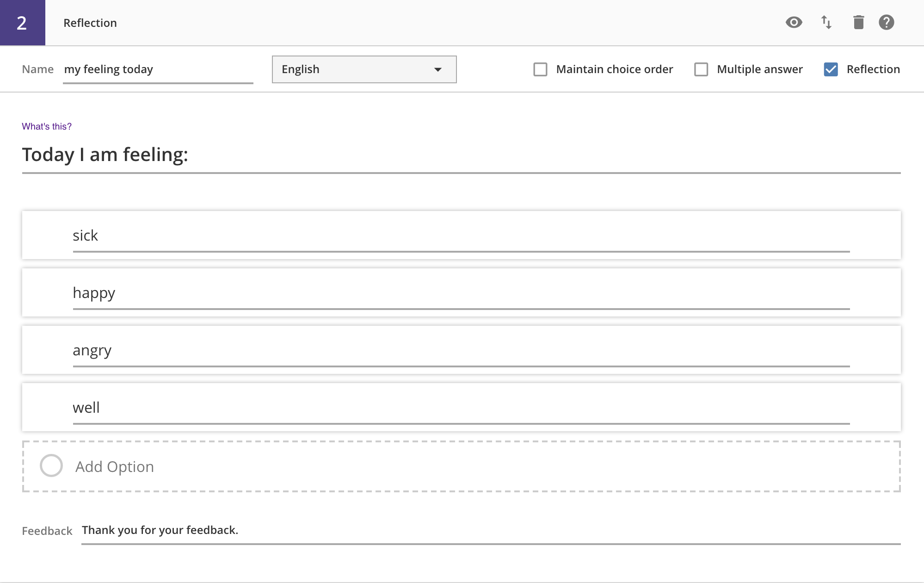Edit the 'Today I am feeling:' question text
The width and height of the screenshot is (924, 583).
(461, 155)
